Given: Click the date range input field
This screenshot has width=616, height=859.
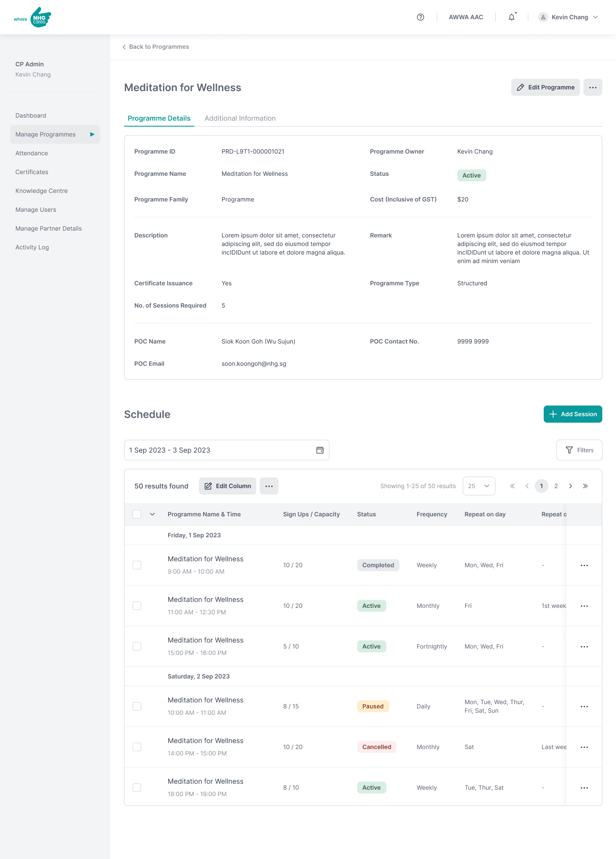Looking at the screenshot, I should tap(227, 450).
